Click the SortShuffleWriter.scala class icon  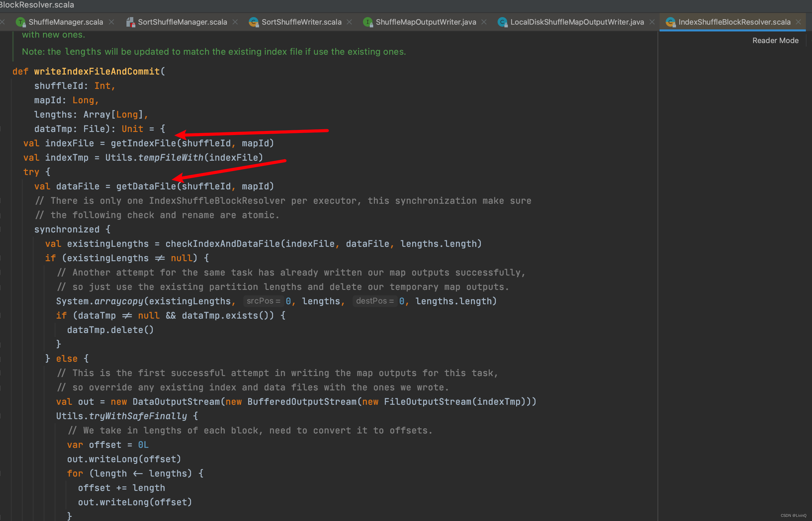click(253, 22)
